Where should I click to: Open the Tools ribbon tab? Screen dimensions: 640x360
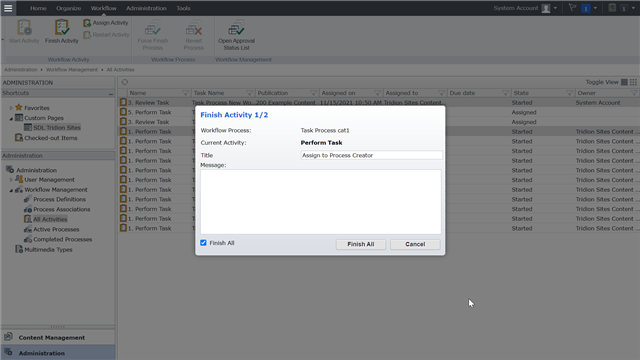(x=183, y=8)
